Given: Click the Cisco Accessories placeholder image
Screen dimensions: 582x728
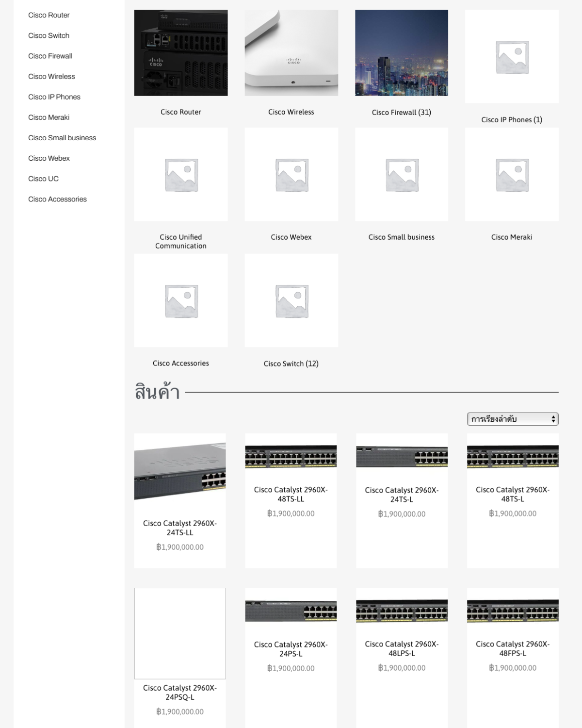Looking at the screenshot, I should point(180,300).
